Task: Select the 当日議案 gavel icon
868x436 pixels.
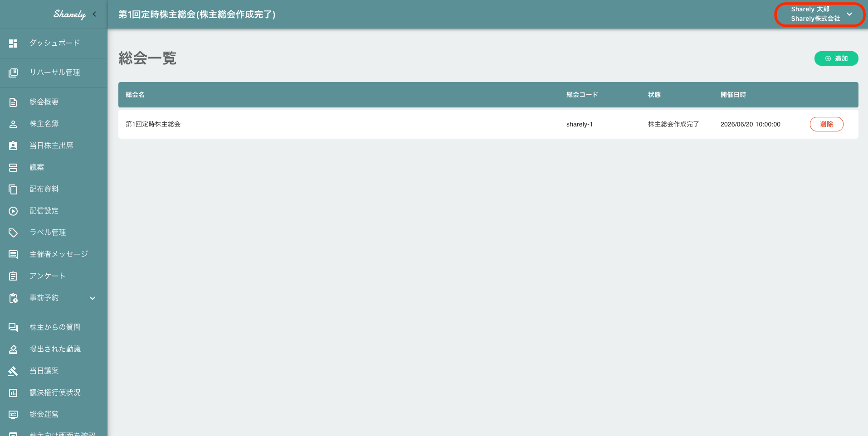Action: click(13, 370)
